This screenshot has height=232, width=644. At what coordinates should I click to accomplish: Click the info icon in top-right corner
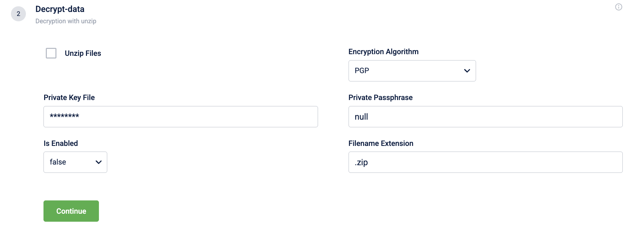tap(618, 7)
